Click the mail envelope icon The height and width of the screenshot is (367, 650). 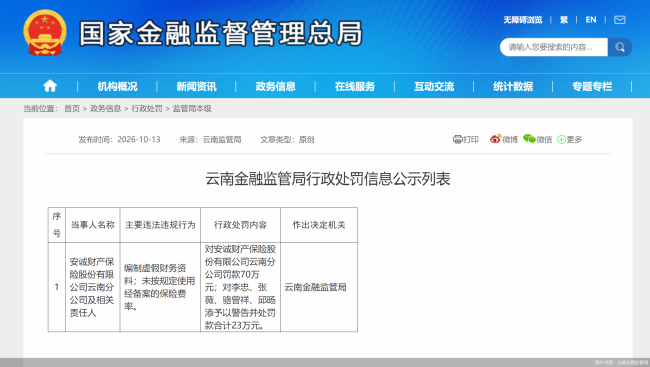tap(620, 19)
